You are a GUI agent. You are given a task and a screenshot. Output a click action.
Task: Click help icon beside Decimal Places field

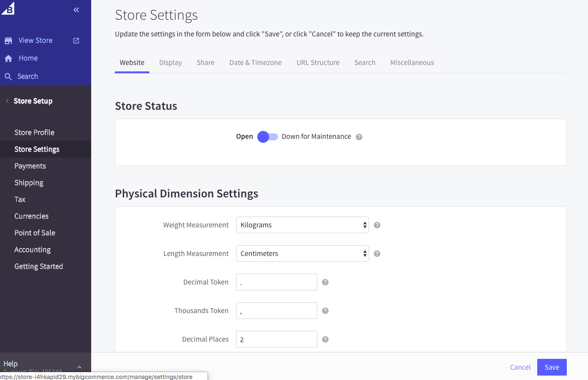(x=325, y=339)
